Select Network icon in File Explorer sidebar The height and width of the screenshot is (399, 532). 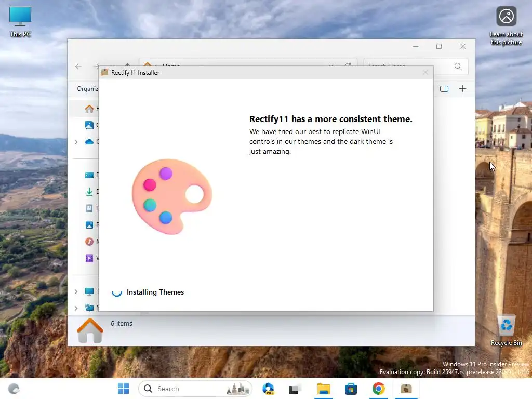[89, 308]
